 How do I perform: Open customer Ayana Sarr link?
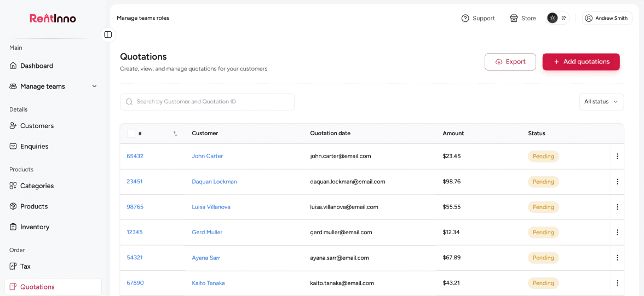[206, 258]
